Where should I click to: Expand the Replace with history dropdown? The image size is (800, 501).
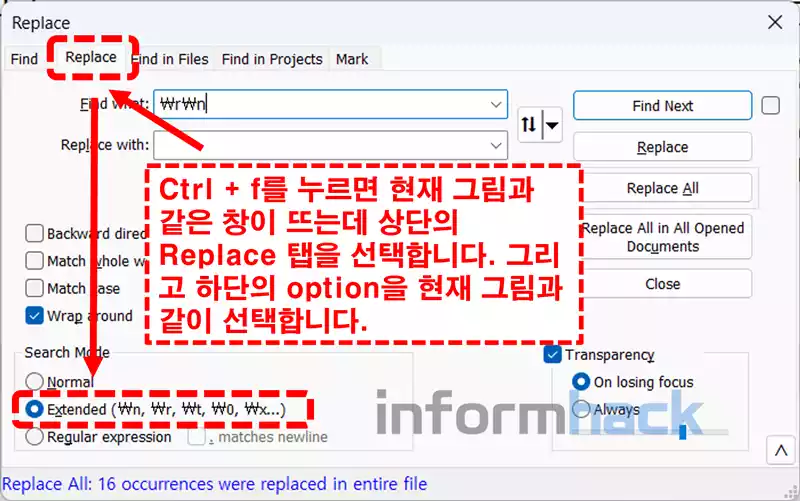(x=496, y=145)
